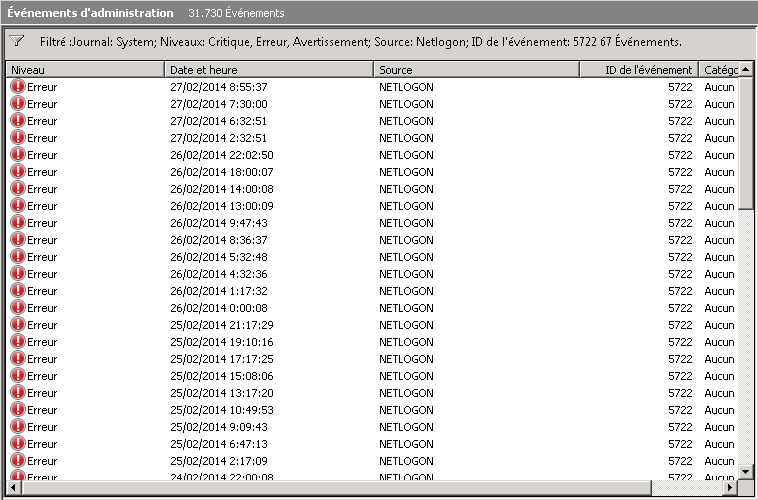Click Erreur label in 25/02/2014 9:09:43 row
The height and width of the screenshot is (500, 758).
42,427
